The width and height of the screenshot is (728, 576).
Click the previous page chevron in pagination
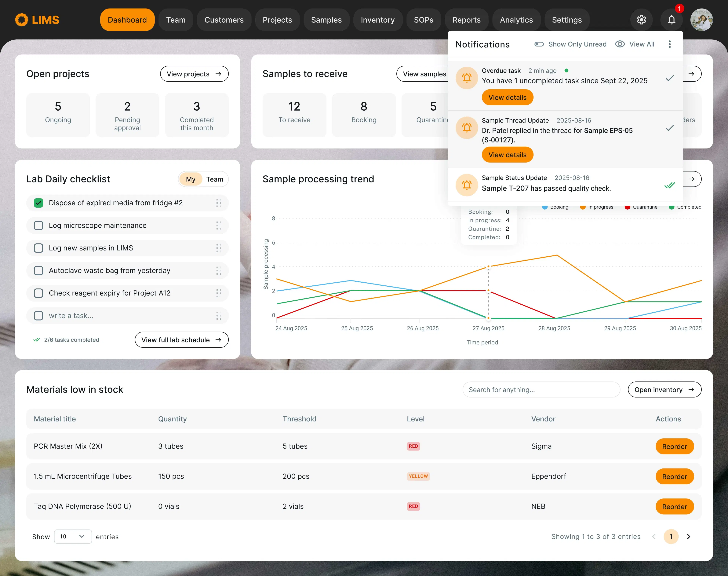pyautogui.click(x=653, y=536)
